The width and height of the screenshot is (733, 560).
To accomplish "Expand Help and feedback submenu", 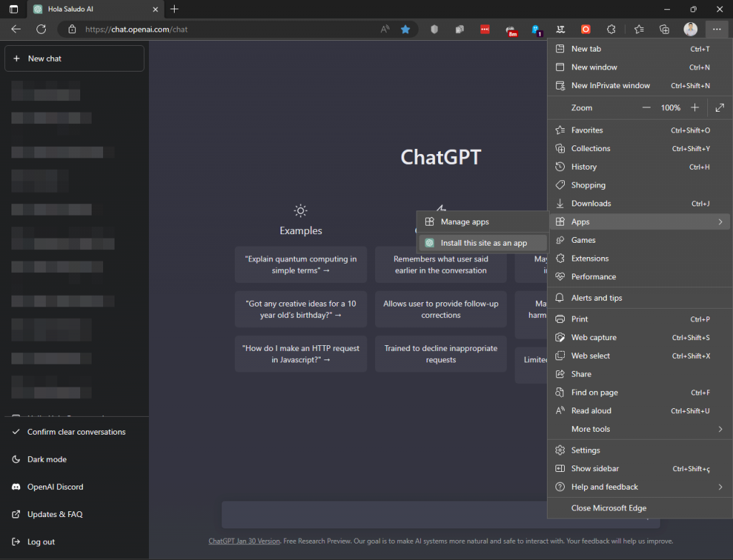I will [639, 487].
